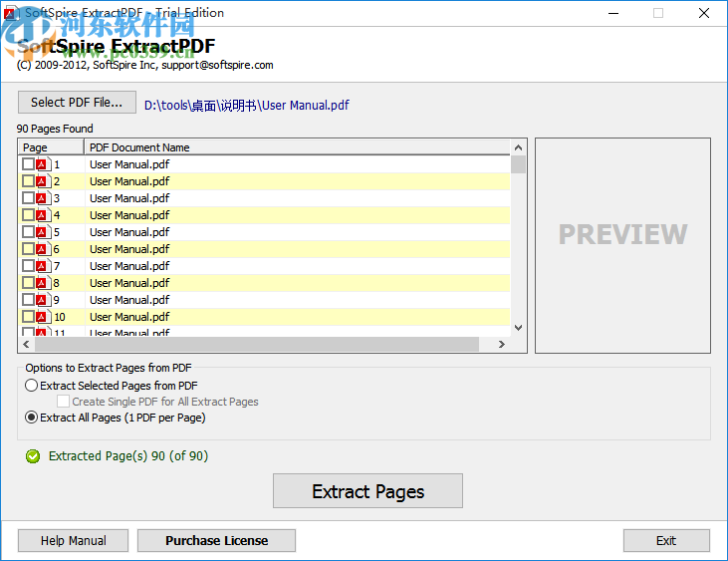Click the green extraction success checkmark icon
Image resolution: width=728 pixels, height=561 pixels.
(x=33, y=456)
